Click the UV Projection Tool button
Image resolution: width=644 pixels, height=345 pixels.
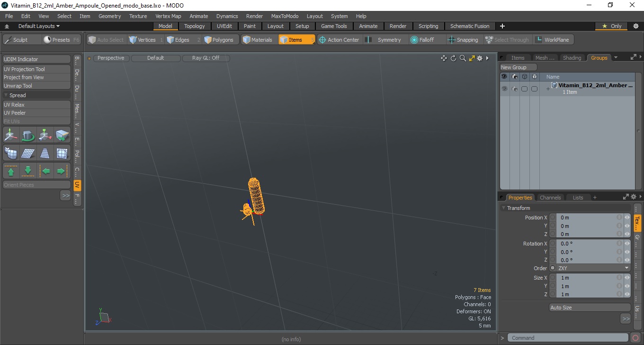click(36, 69)
